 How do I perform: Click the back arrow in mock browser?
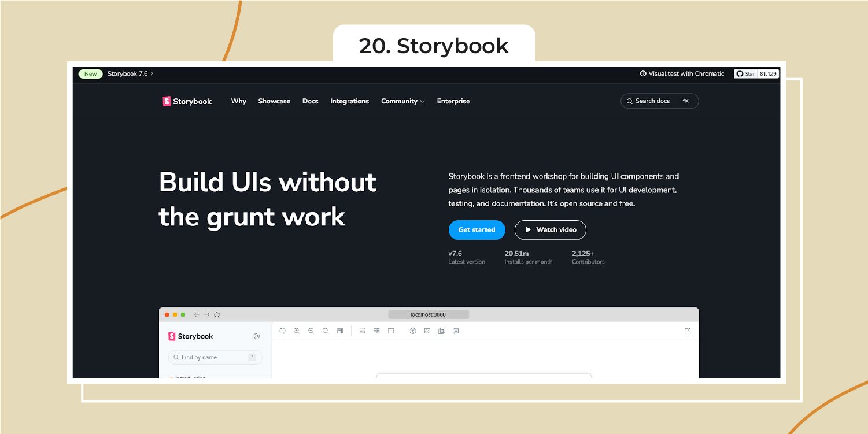[x=197, y=315]
